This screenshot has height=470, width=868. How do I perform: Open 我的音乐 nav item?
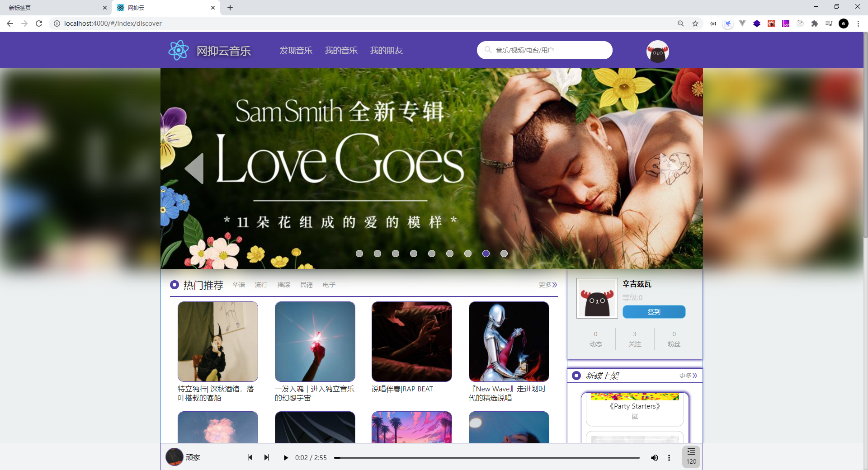click(341, 51)
